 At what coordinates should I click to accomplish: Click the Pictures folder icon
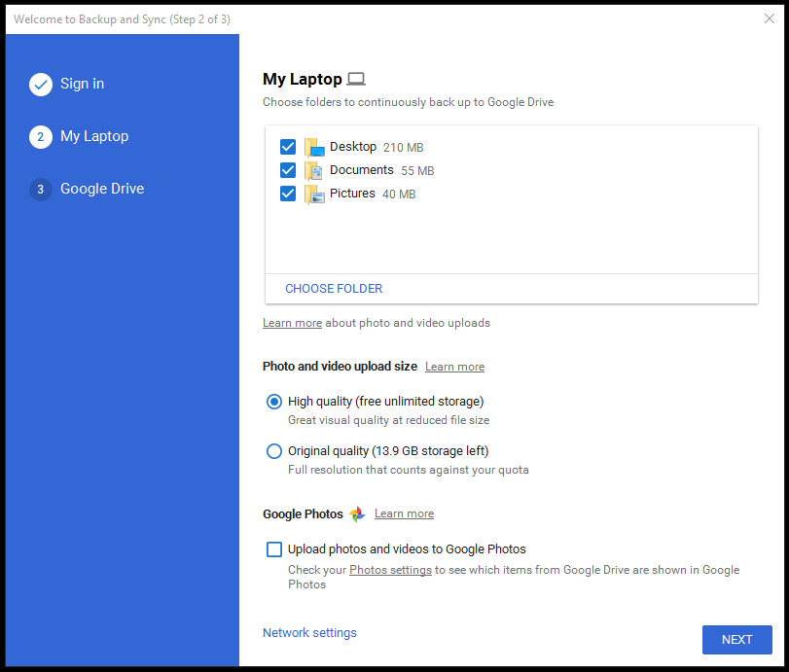pos(314,195)
